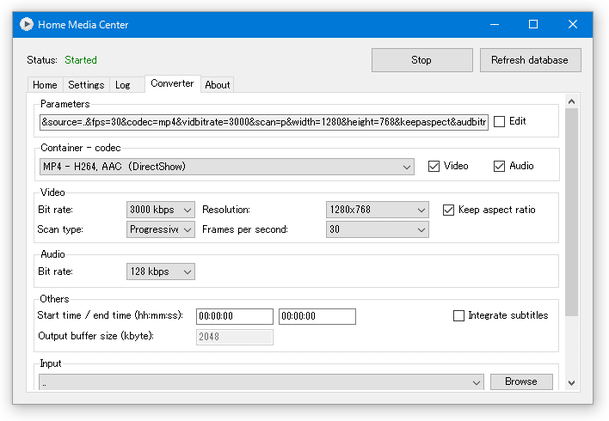
Task: Select the Converter tab
Action: tap(172, 84)
